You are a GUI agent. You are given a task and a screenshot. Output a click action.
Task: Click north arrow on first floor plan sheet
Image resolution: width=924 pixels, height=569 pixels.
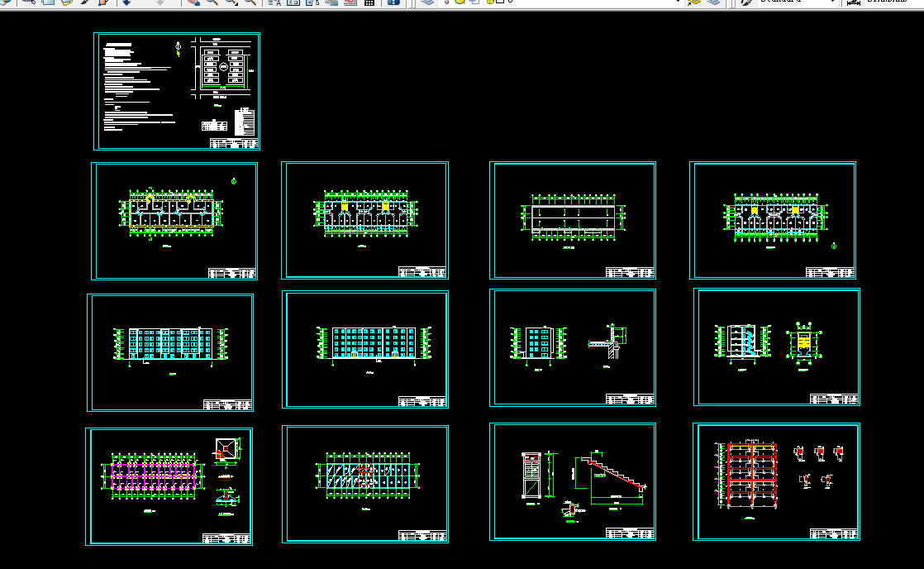(x=234, y=181)
